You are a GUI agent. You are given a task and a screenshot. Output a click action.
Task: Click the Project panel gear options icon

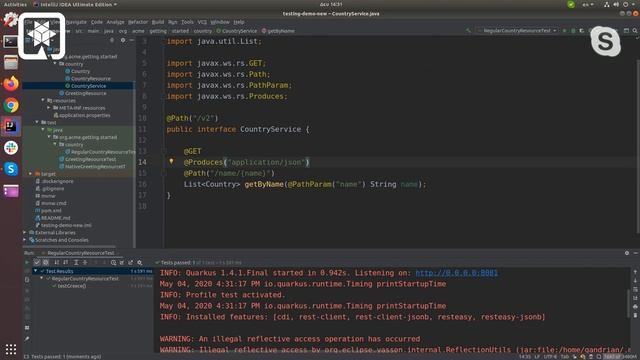pyautogui.click(x=123, y=40)
